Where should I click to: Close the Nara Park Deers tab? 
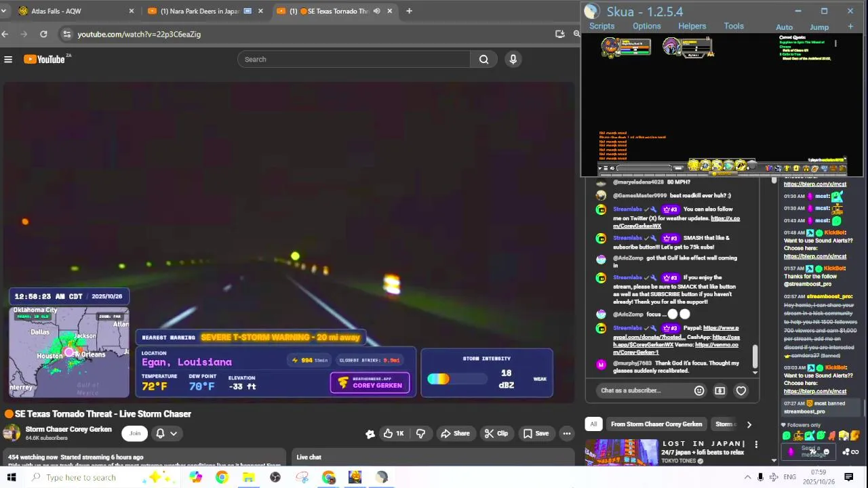click(260, 11)
